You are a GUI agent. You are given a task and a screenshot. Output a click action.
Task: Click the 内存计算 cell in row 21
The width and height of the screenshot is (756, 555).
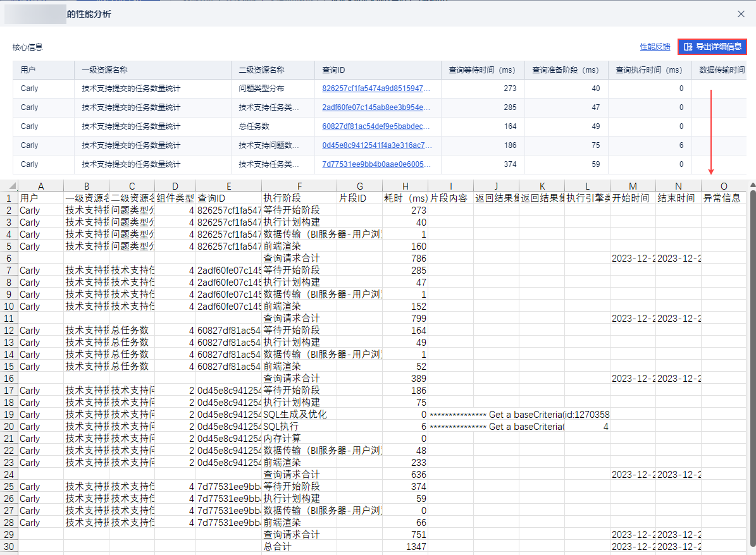(299, 439)
